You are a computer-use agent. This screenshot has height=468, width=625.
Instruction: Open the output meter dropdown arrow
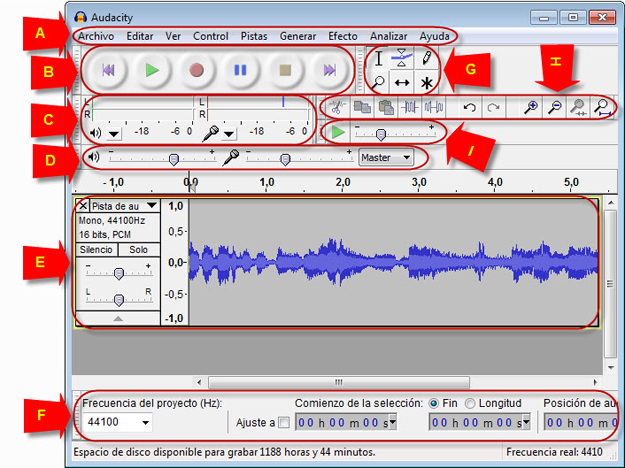pyautogui.click(x=114, y=134)
